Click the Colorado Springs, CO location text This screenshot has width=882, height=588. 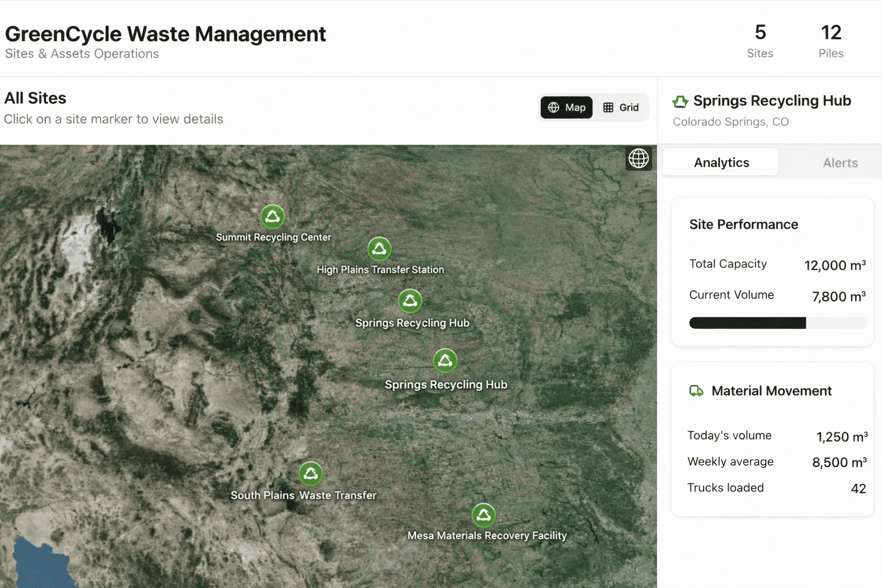point(730,122)
